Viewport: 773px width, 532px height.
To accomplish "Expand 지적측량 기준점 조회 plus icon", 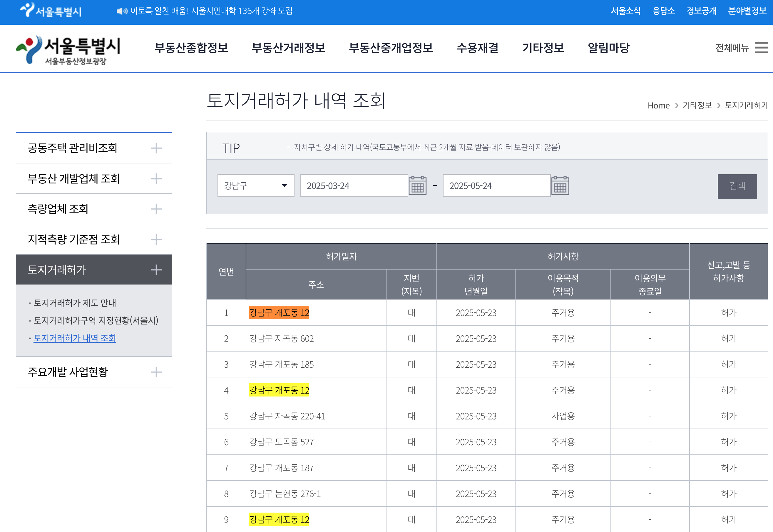I will [x=156, y=239].
